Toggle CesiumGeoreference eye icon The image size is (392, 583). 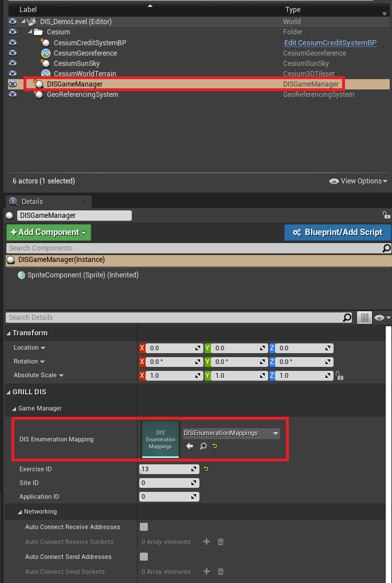pos(13,53)
